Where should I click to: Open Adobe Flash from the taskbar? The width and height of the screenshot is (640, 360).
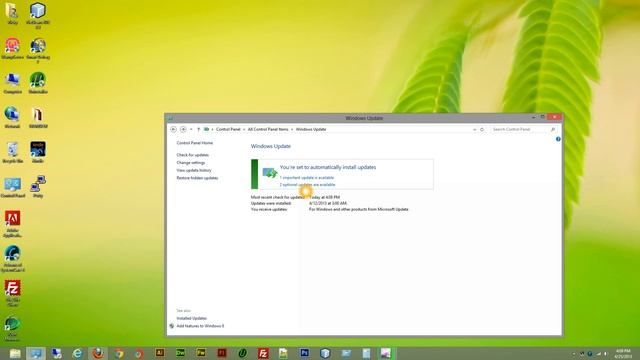pyautogui.click(x=222, y=353)
